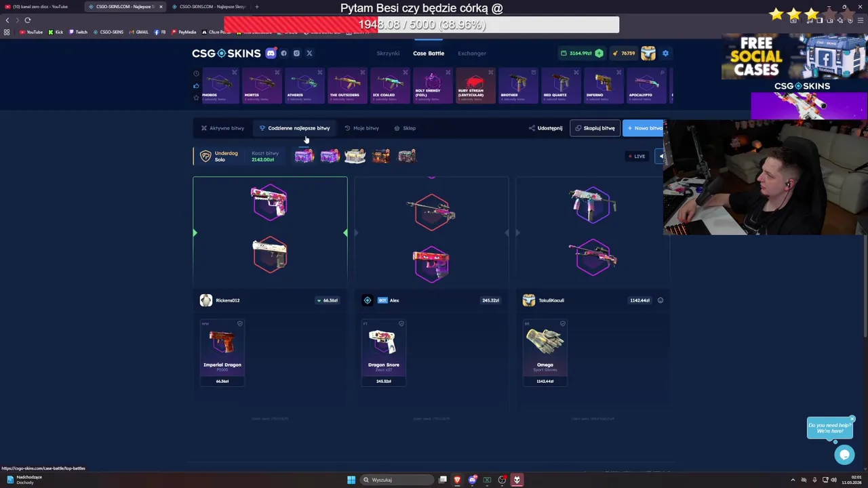Open the TakuliKaculi player avatar
This screenshot has width=868, height=488.
pos(529,300)
